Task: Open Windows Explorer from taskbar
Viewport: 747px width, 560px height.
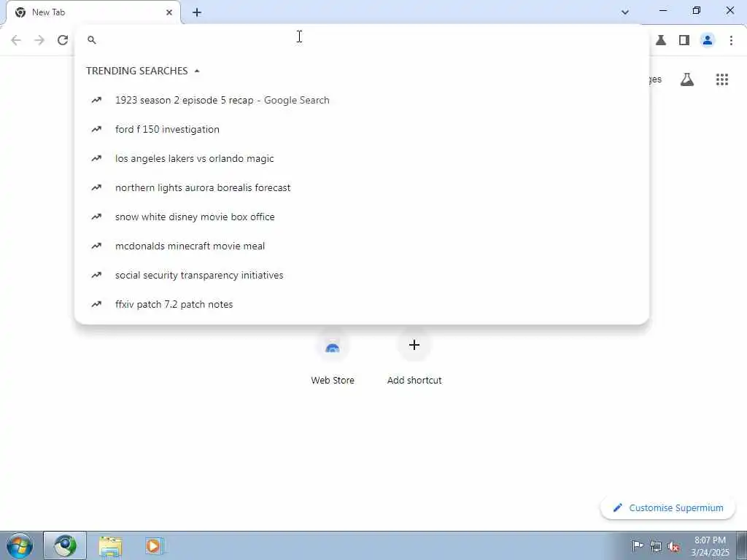Action: click(x=111, y=546)
